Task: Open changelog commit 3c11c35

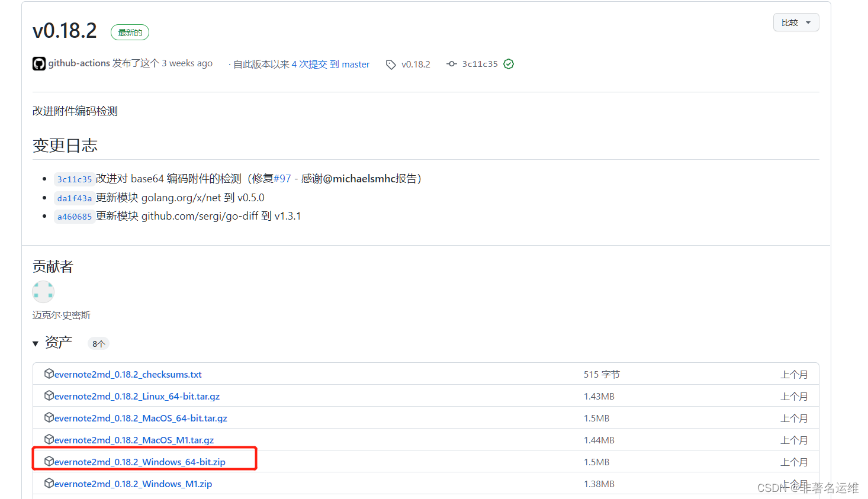Action: tap(75, 179)
